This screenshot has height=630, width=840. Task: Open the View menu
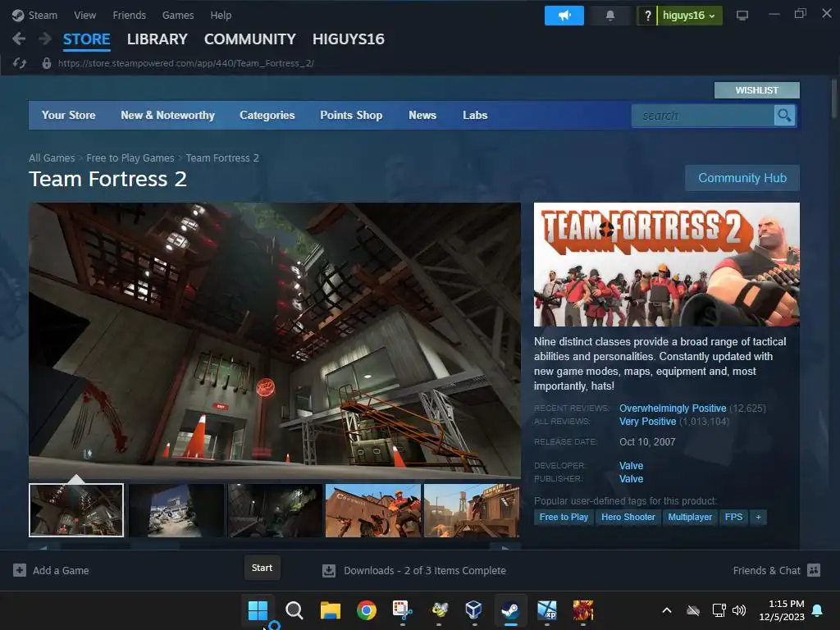coord(84,15)
